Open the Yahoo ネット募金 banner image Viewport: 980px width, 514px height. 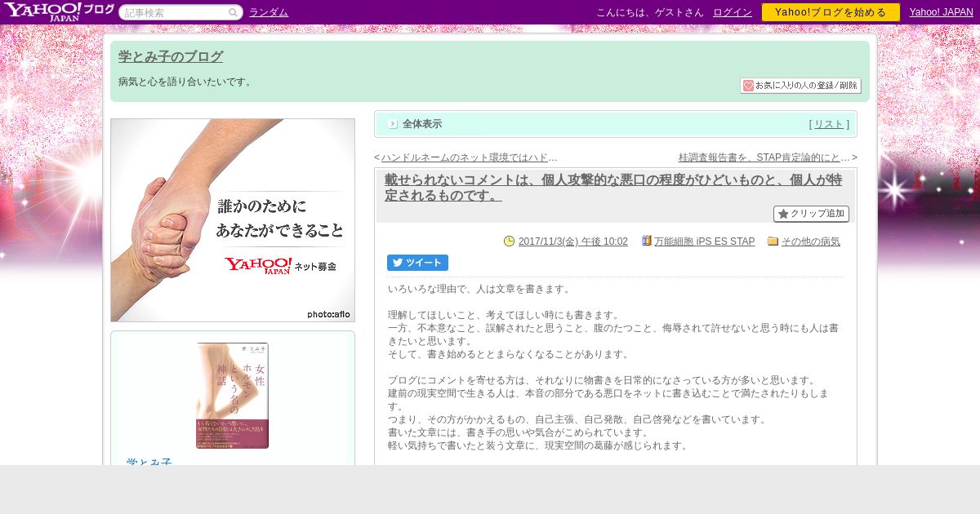tap(233, 220)
